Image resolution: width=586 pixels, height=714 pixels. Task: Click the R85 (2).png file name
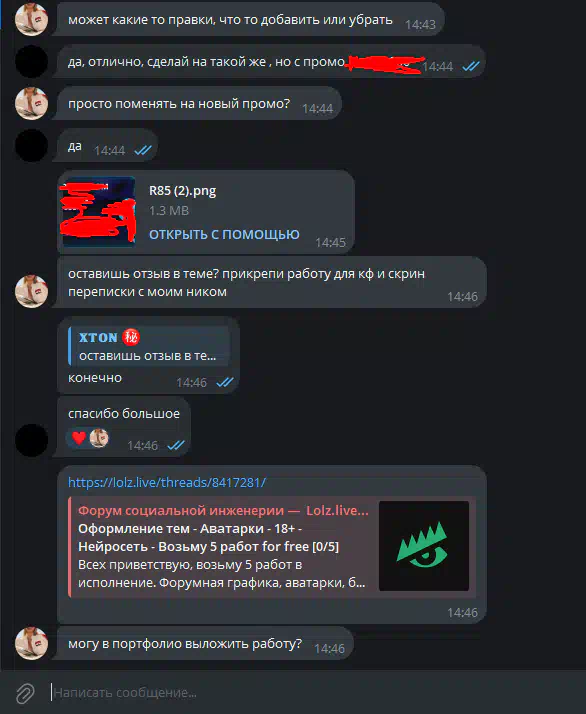[183, 190]
